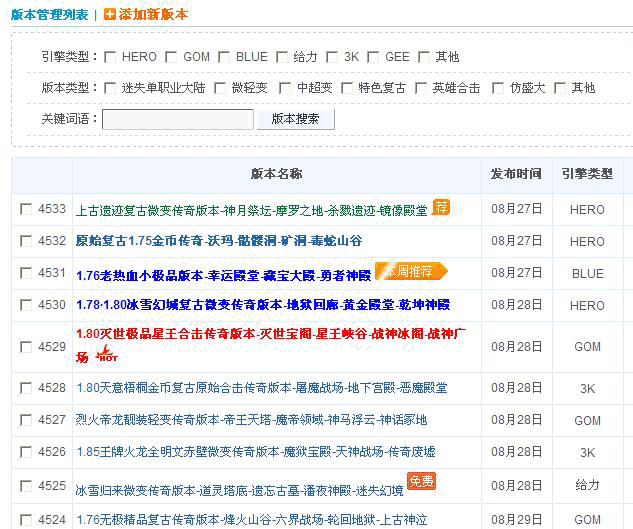Select row checkbox for version 4531
The image size is (633, 529).
pyautogui.click(x=26, y=273)
